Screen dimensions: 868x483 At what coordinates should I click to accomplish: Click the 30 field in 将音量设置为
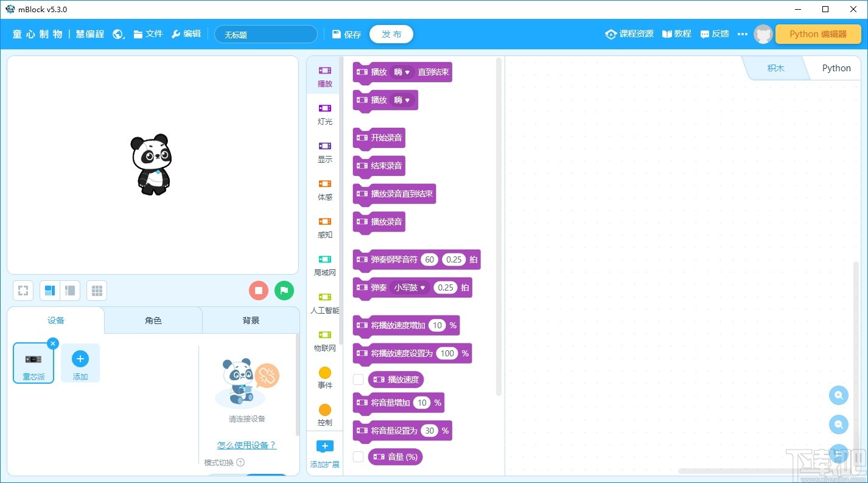(430, 431)
